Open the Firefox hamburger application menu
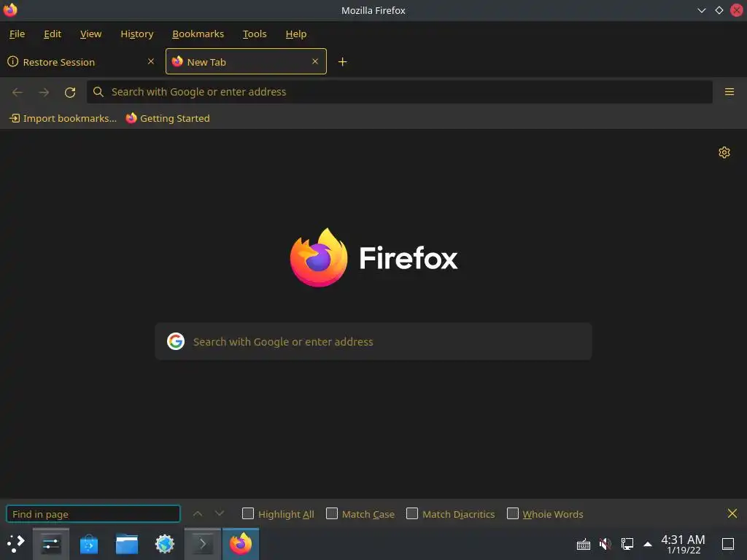 point(729,92)
